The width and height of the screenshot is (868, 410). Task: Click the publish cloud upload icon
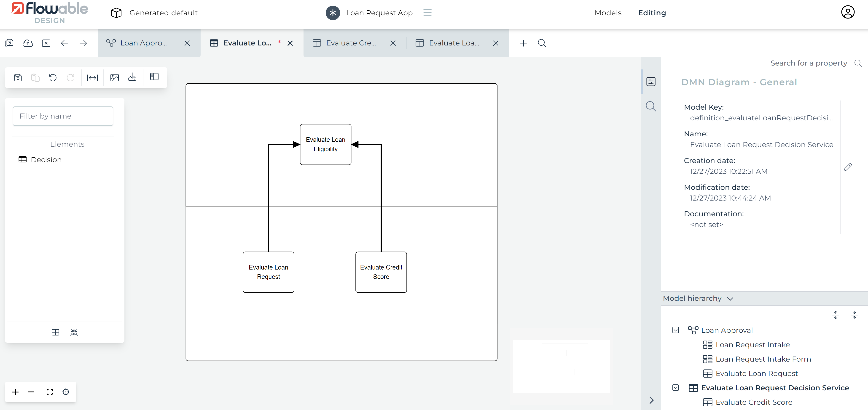[28, 43]
